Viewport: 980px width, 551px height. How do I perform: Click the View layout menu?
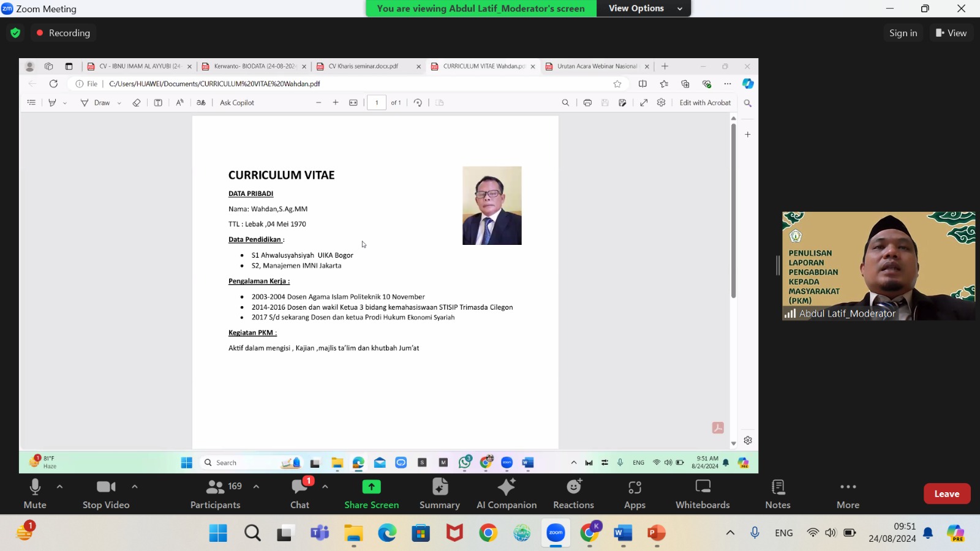click(x=951, y=33)
